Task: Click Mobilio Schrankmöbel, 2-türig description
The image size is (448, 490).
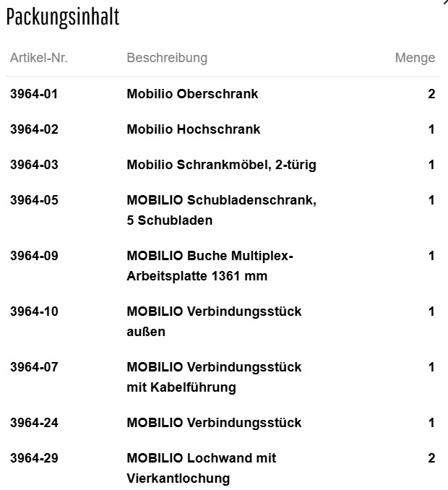Action: point(221,165)
